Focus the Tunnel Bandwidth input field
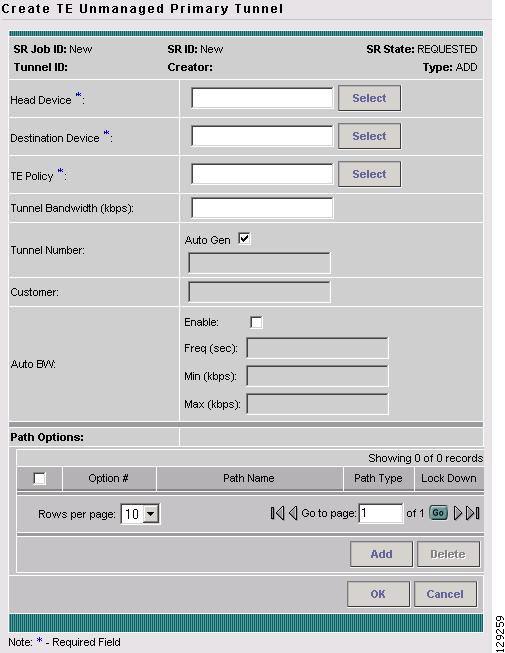 coord(262,208)
